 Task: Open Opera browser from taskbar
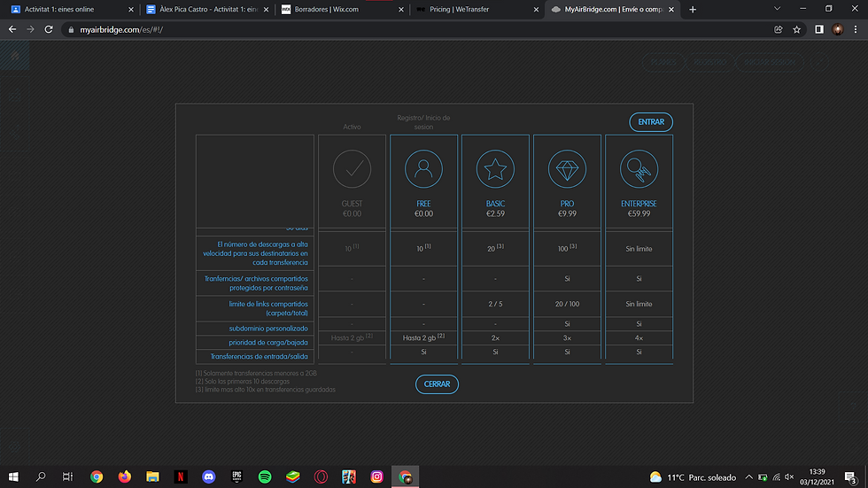[x=321, y=476]
